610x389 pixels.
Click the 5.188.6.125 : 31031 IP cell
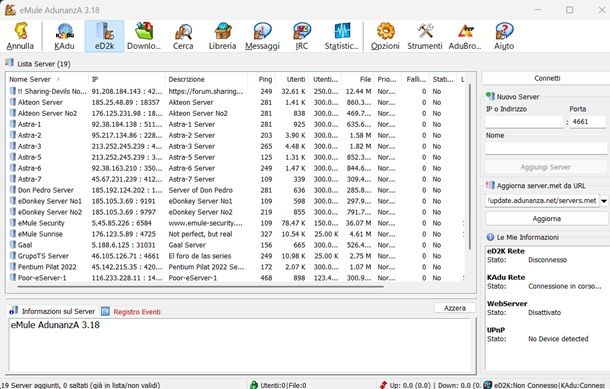click(x=123, y=245)
